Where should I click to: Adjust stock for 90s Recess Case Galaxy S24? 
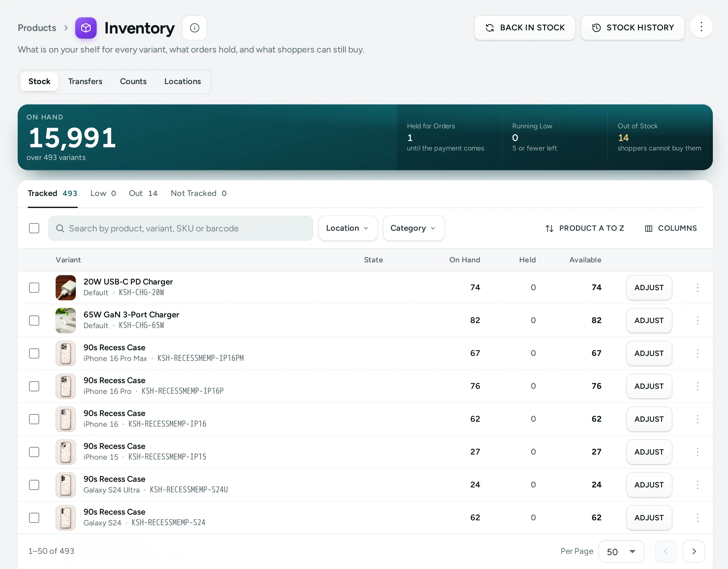pos(649,518)
